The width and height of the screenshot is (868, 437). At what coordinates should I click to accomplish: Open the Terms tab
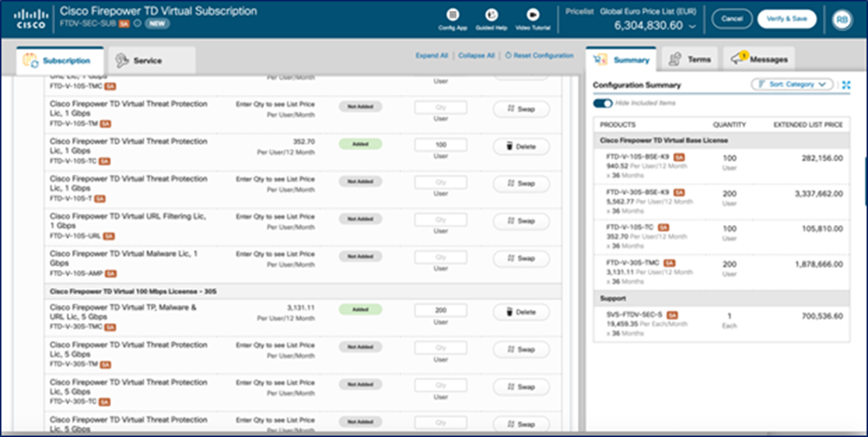(690, 60)
